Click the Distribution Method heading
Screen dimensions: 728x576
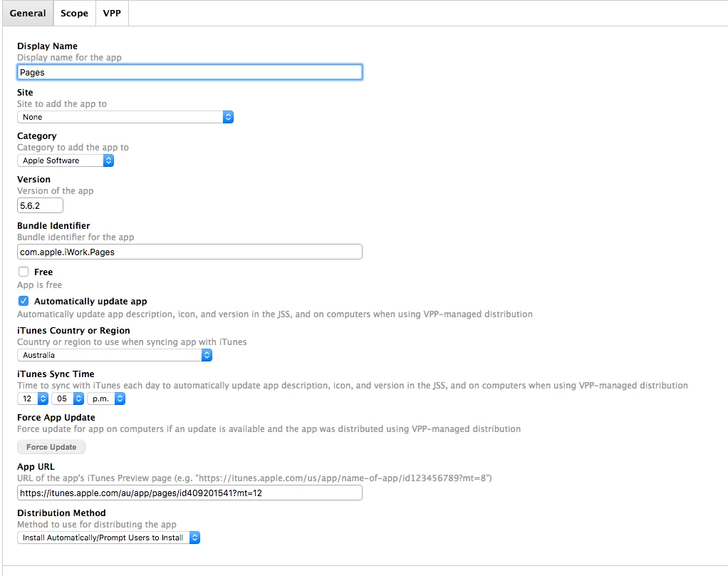(x=61, y=513)
